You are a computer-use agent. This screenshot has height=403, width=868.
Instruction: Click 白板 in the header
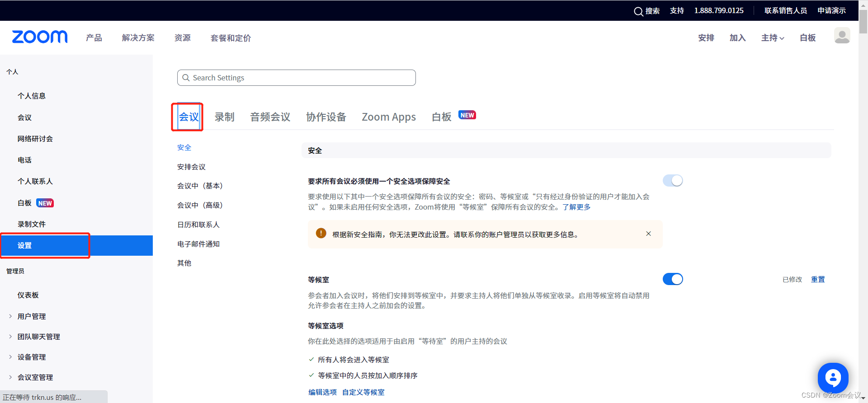807,38
